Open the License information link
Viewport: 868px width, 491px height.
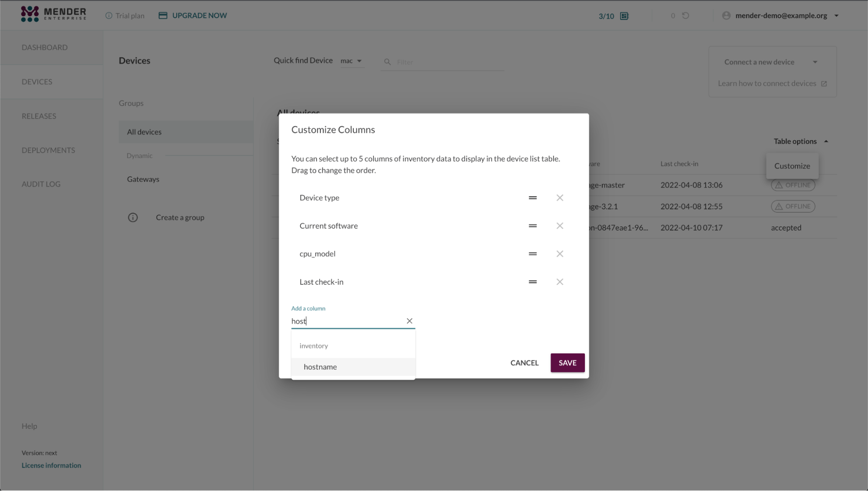[51, 465]
